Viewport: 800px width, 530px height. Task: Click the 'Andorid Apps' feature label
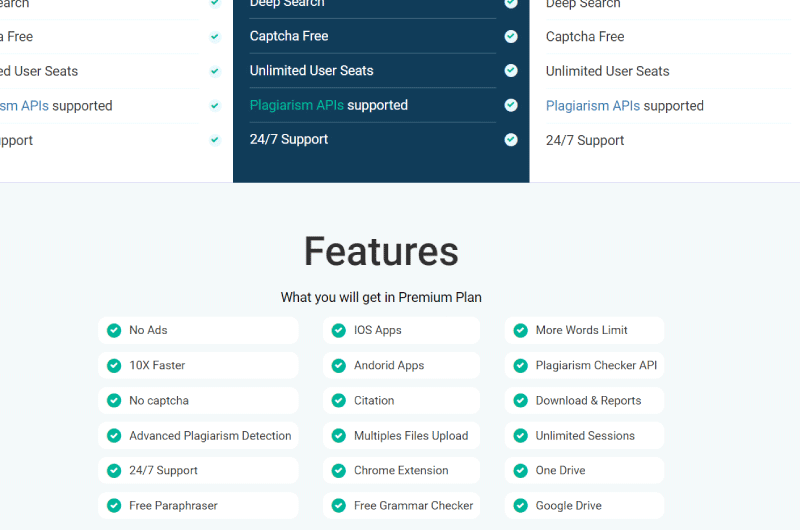[389, 365]
